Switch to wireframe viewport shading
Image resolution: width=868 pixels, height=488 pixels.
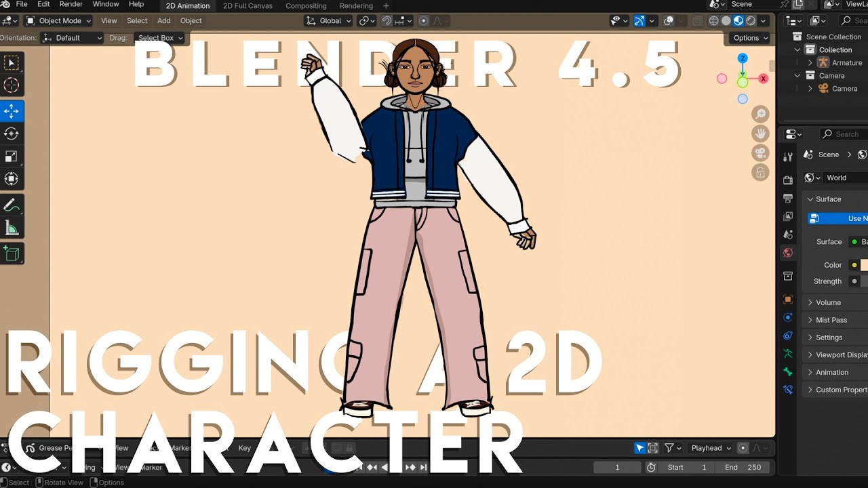point(713,21)
